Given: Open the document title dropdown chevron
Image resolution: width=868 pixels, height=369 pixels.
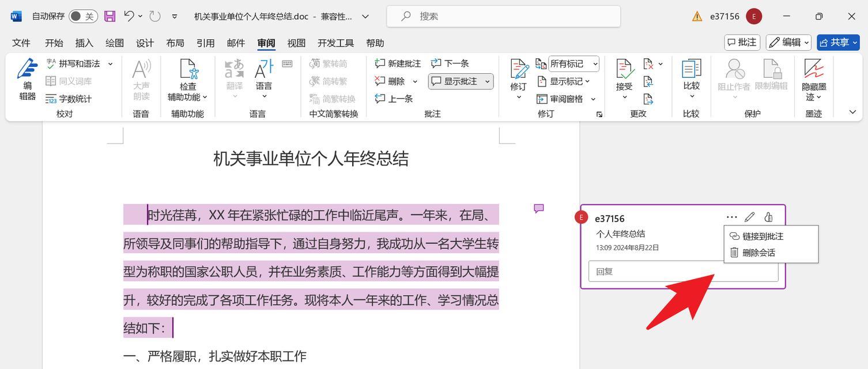Looking at the screenshot, I should [365, 17].
